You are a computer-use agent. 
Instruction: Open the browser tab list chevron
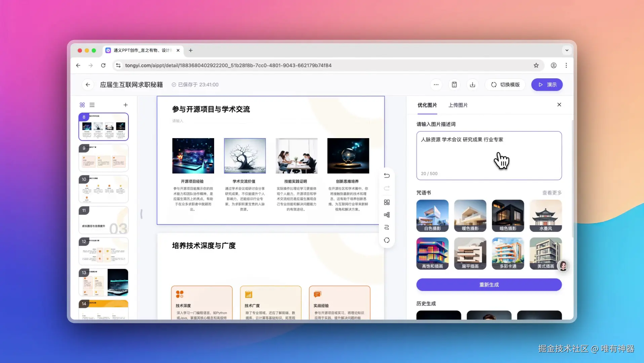567,50
